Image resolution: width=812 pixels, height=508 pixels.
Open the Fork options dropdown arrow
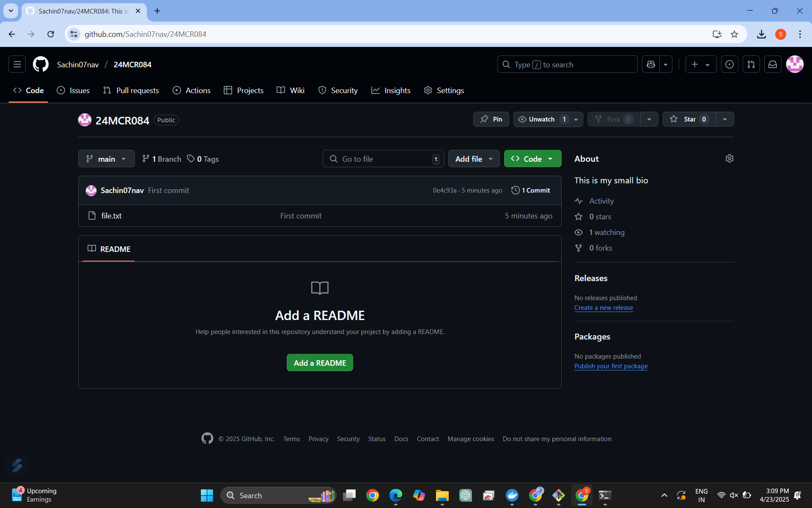tap(649, 119)
